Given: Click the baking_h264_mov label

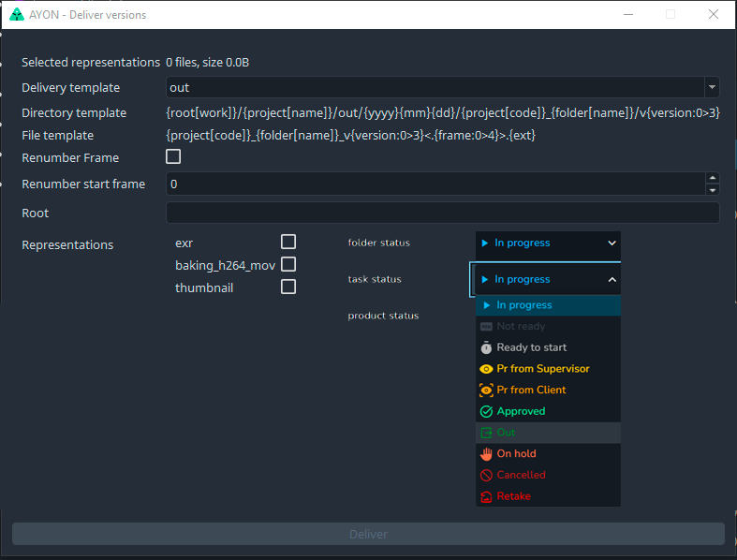Looking at the screenshot, I should click(x=225, y=266).
